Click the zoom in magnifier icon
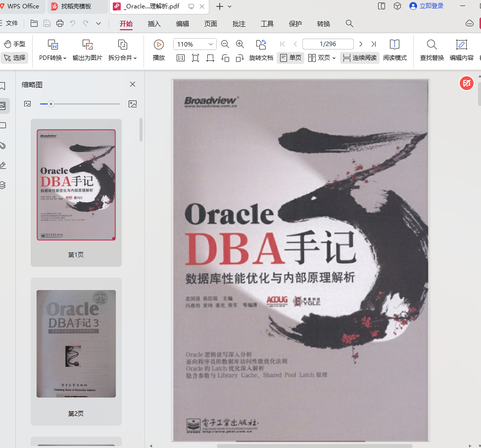 pyautogui.click(x=240, y=44)
